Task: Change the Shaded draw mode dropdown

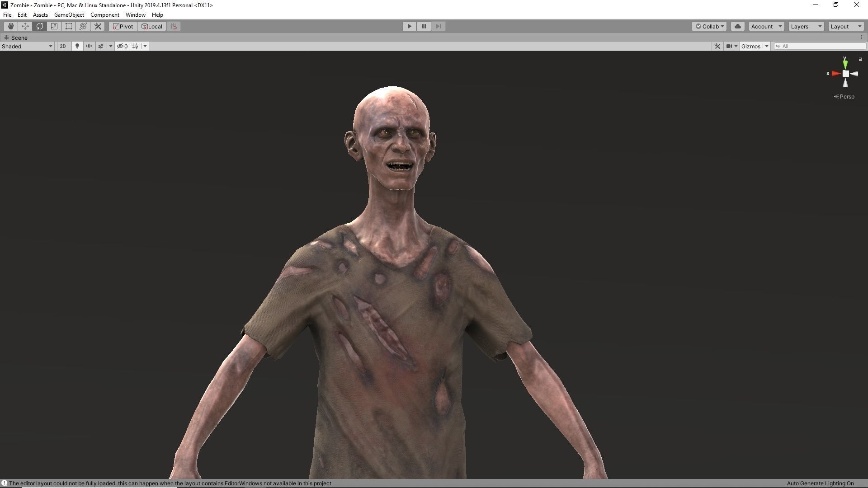Action: point(27,46)
